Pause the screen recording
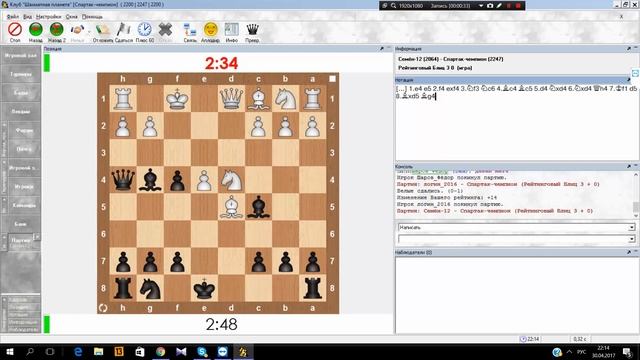 (509, 6)
